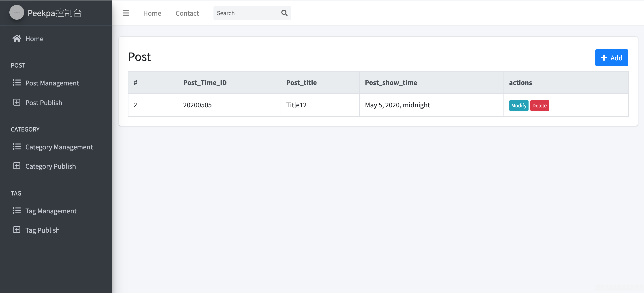Screen dimensions: 644x293
Task: Click the search magnifier icon
Action: (284, 13)
